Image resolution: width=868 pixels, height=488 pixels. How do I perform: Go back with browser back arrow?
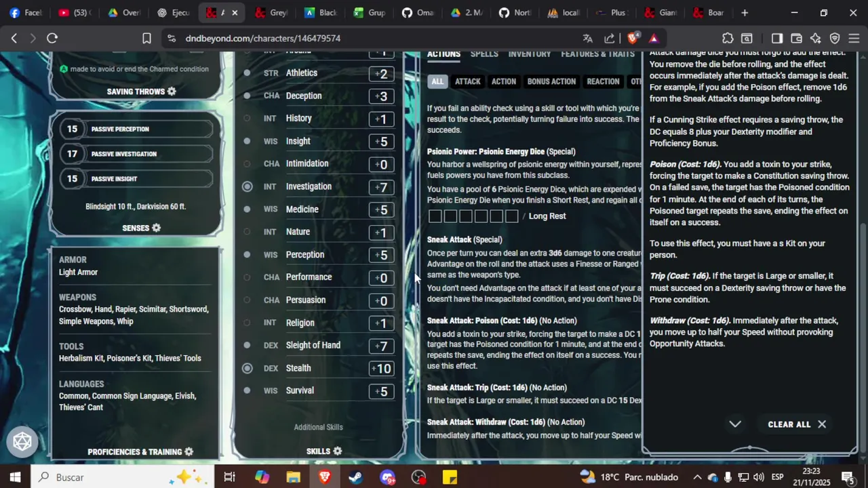[14, 38]
